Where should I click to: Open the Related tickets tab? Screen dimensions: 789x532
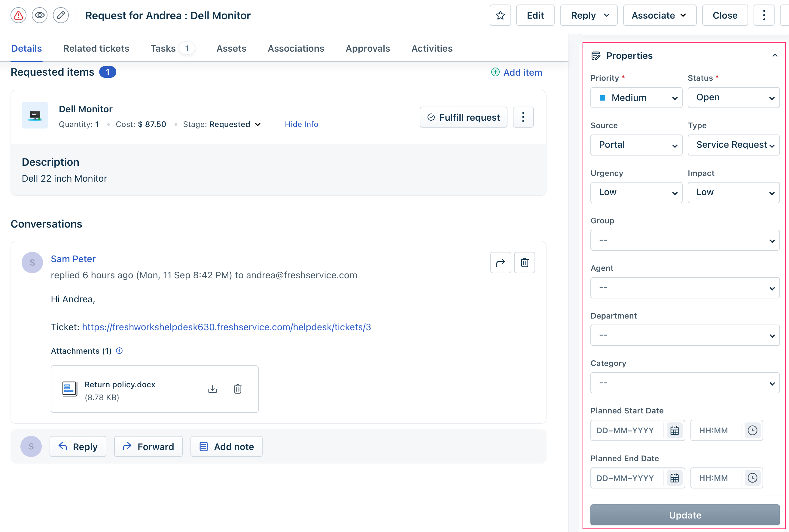coord(96,49)
